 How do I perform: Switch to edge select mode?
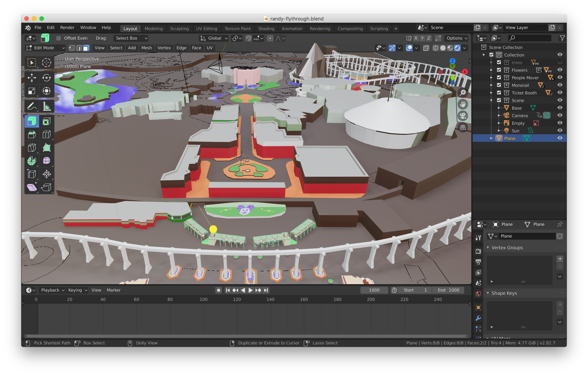79,48
